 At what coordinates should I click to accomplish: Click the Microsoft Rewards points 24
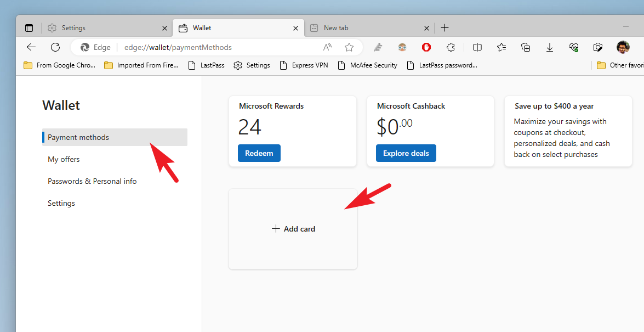[250, 127]
